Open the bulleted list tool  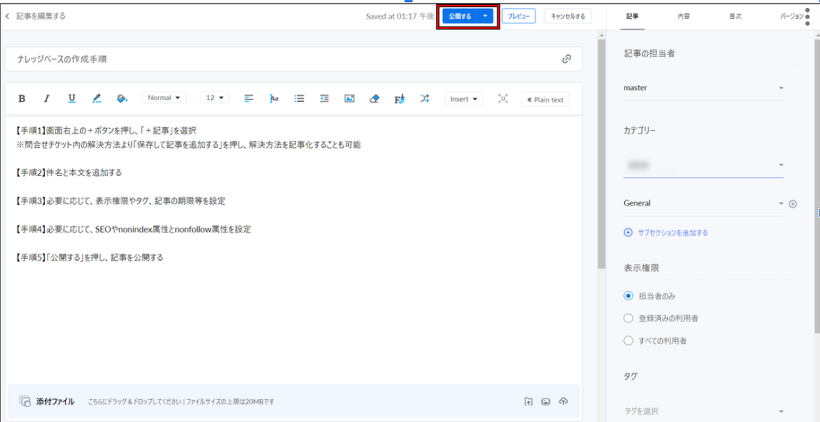coord(299,99)
